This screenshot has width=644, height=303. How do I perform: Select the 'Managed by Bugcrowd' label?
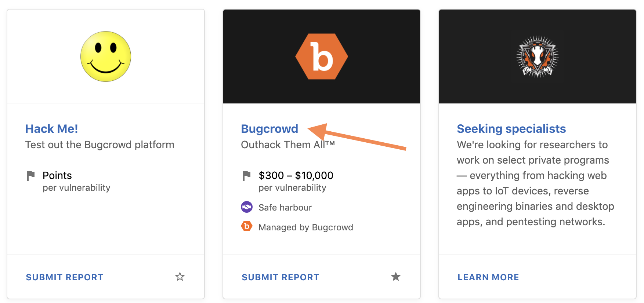pos(306,227)
